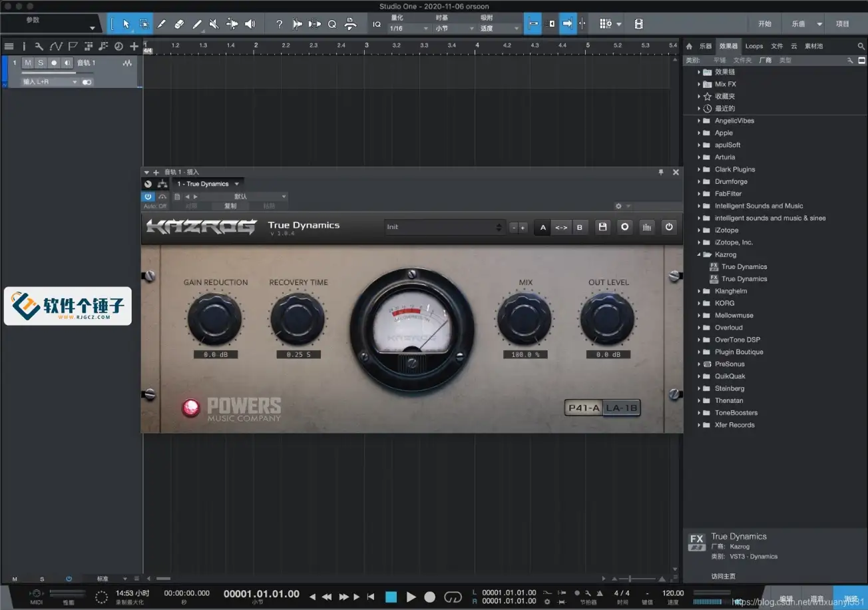Select the Listen speaker tool
868x610 pixels.
click(250, 24)
